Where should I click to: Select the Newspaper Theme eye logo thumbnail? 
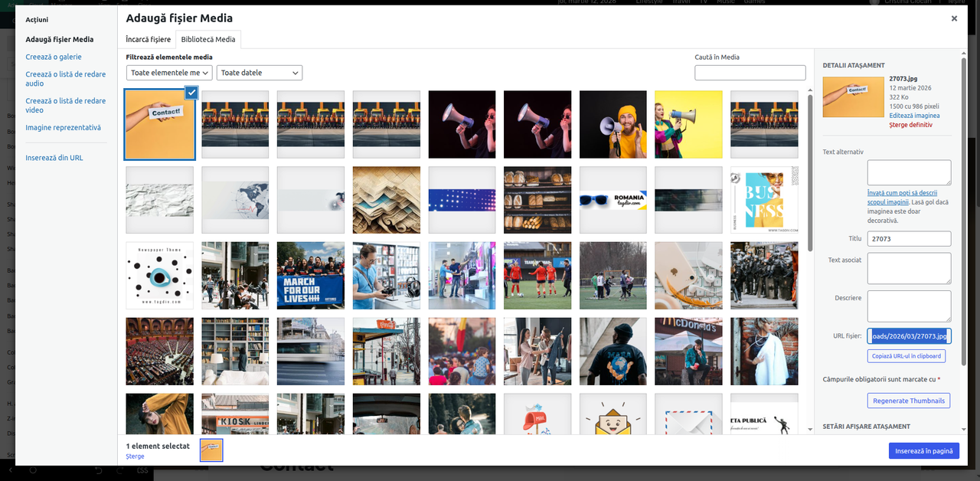tap(160, 276)
